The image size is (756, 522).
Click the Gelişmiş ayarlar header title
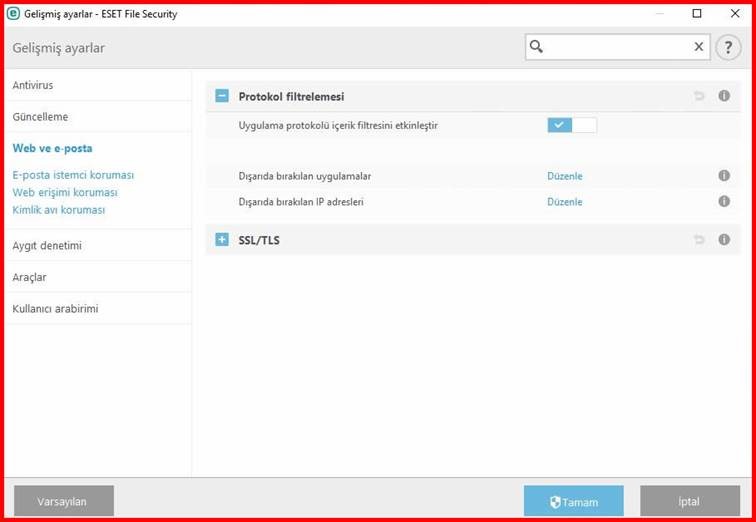tap(58, 48)
